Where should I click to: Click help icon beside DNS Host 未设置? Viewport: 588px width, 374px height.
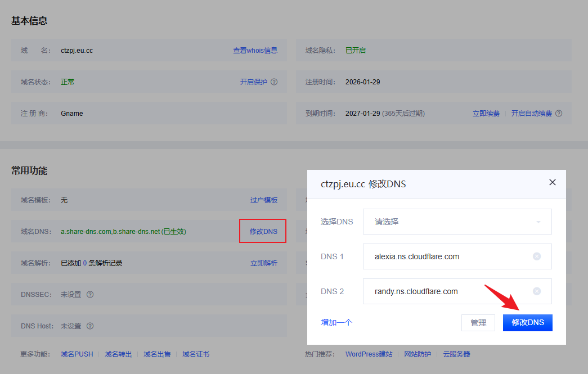coord(90,326)
